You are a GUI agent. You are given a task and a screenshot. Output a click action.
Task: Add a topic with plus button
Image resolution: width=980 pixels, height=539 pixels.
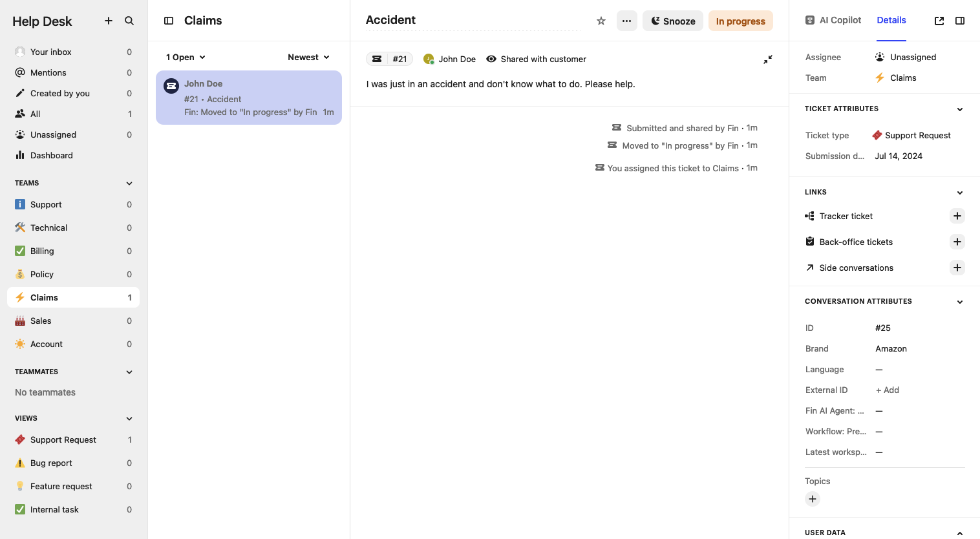pos(813,499)
